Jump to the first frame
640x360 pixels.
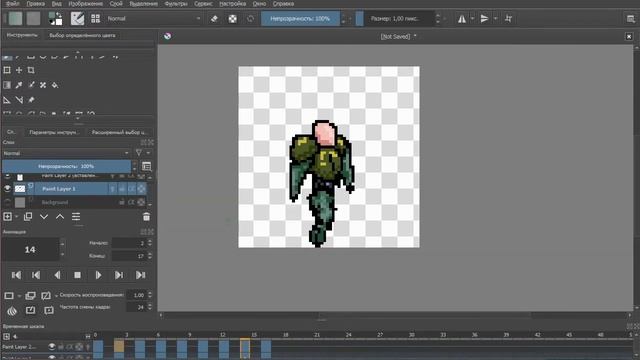(16, 275)
